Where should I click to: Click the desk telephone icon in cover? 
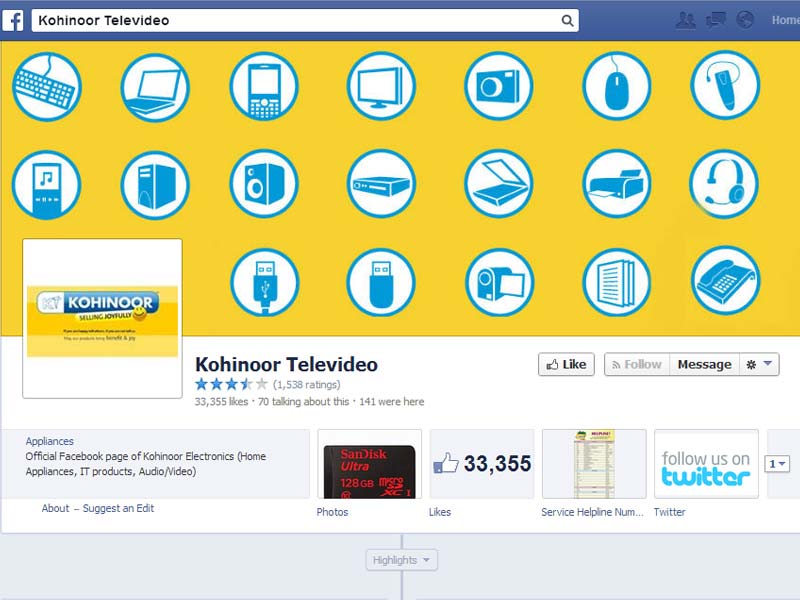[x=726, y=281]
